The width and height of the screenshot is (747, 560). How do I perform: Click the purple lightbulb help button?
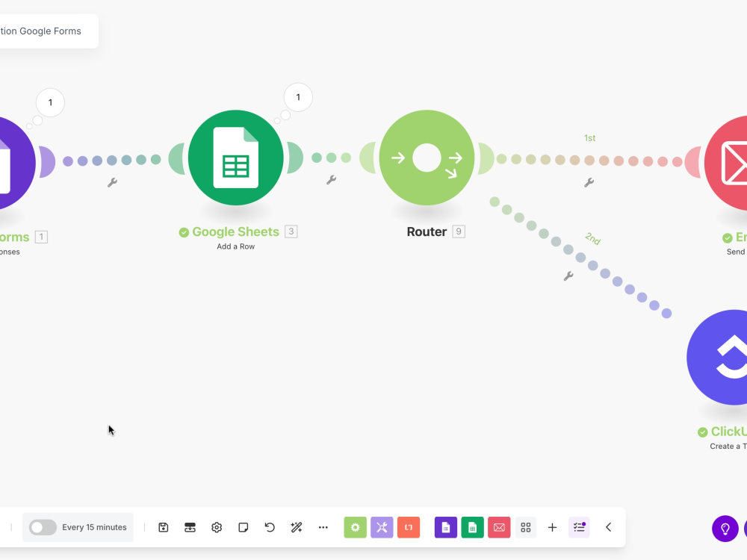point(725,529)
